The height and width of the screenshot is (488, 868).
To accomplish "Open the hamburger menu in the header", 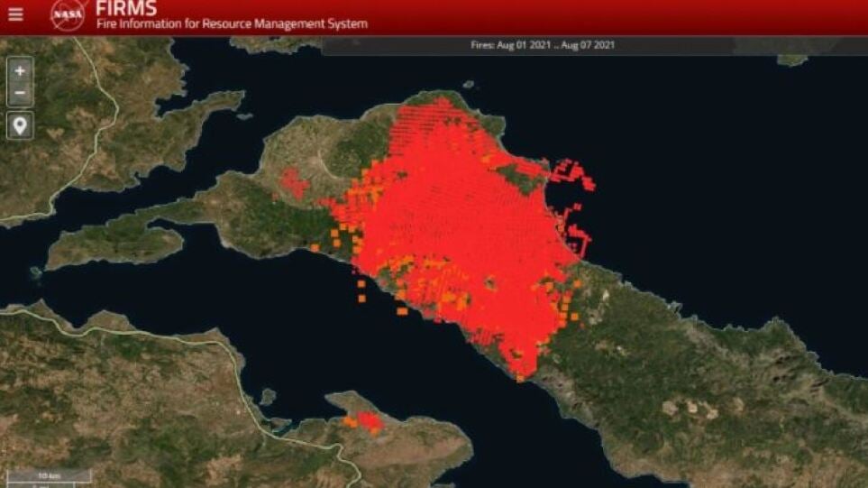I will pos(15,14).
